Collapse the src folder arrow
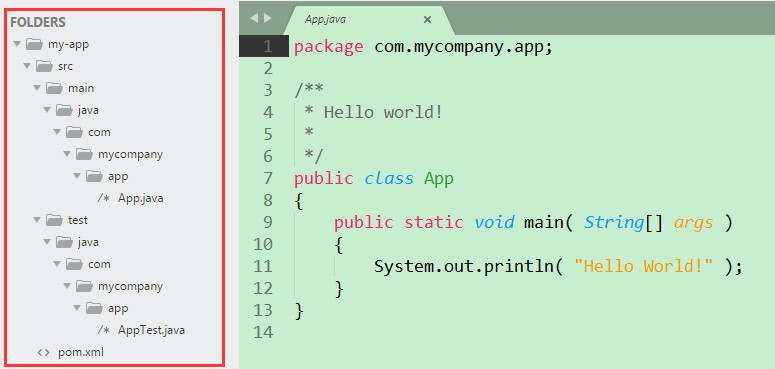 tap(27, 66)
